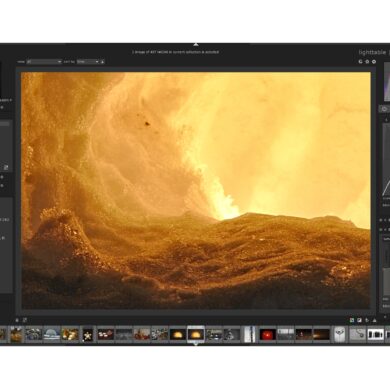Open styles icon beside quick presets
Screen dimensions: 390x390
coord(25,320)
